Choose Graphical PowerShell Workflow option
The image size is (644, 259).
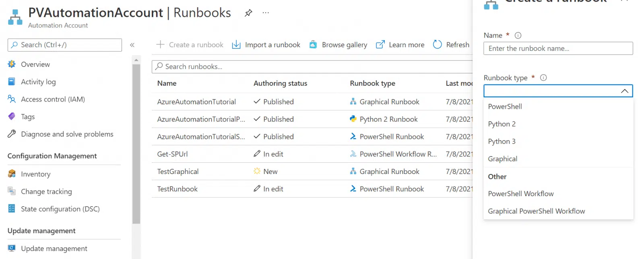pos(558,211)
